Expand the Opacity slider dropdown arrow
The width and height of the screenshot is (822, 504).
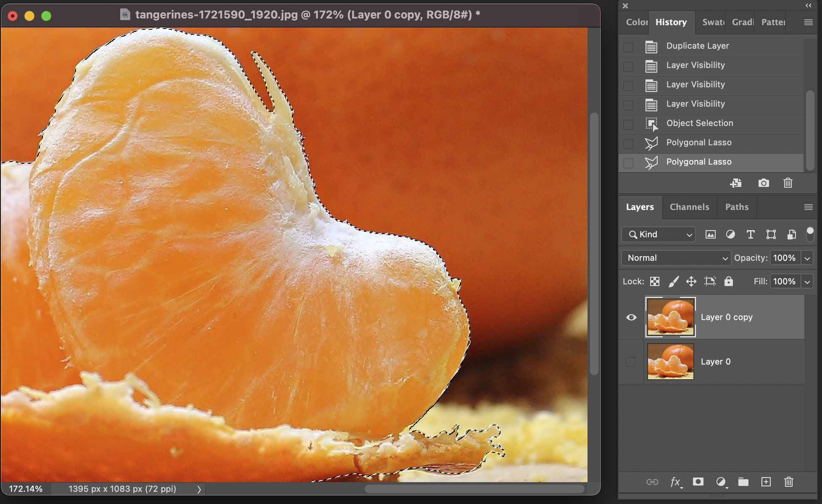tap(807, 258)
